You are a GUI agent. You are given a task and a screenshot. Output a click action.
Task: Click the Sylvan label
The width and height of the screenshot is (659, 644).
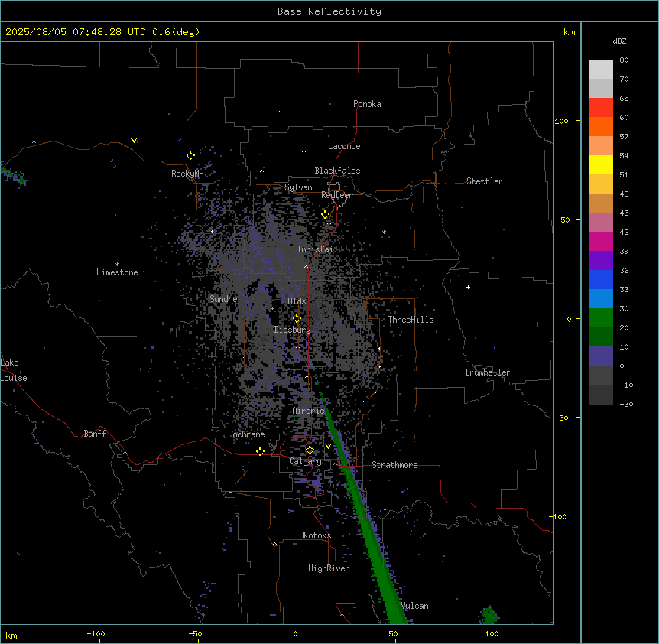click(298, 187)
